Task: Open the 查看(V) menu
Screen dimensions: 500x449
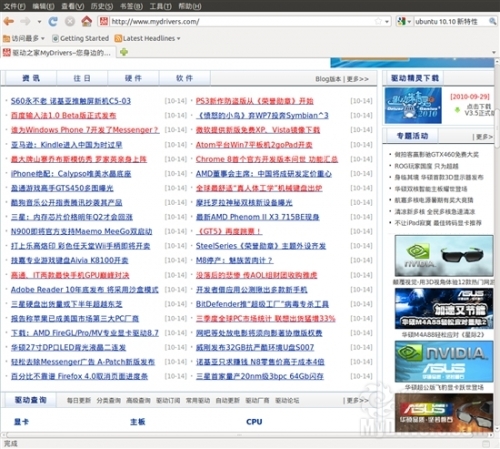Action: (x=73, y=6)
